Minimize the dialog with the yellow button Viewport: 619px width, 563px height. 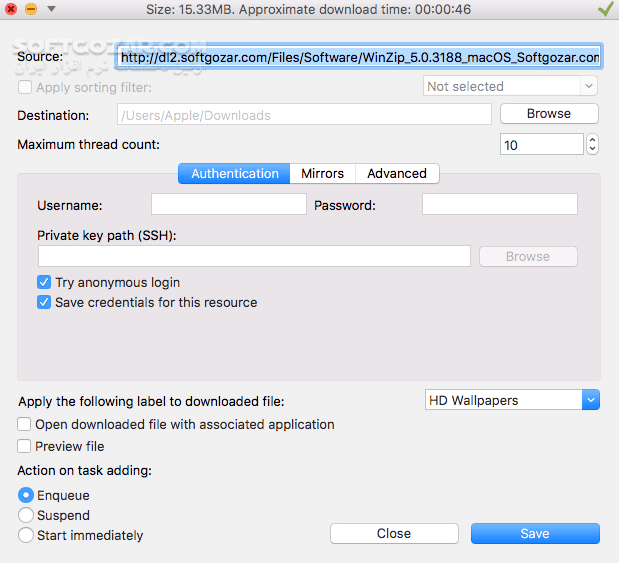click(x=30, y=9)
